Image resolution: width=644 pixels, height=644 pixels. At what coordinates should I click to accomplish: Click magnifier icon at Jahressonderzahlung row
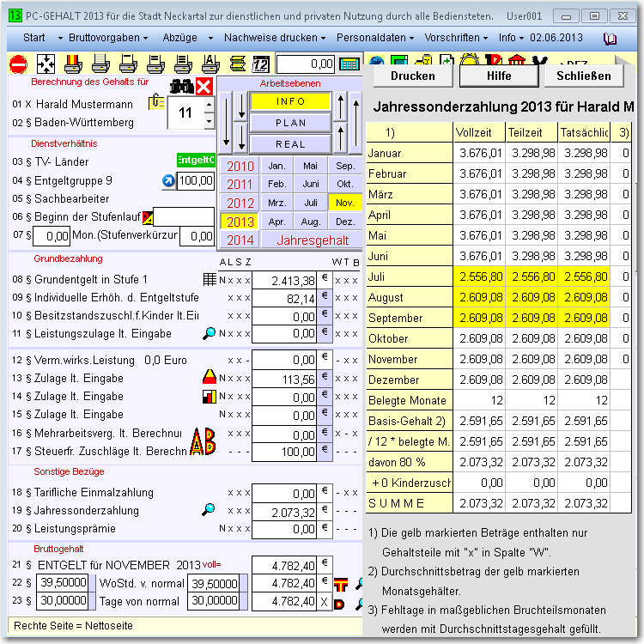pos(209,509)
